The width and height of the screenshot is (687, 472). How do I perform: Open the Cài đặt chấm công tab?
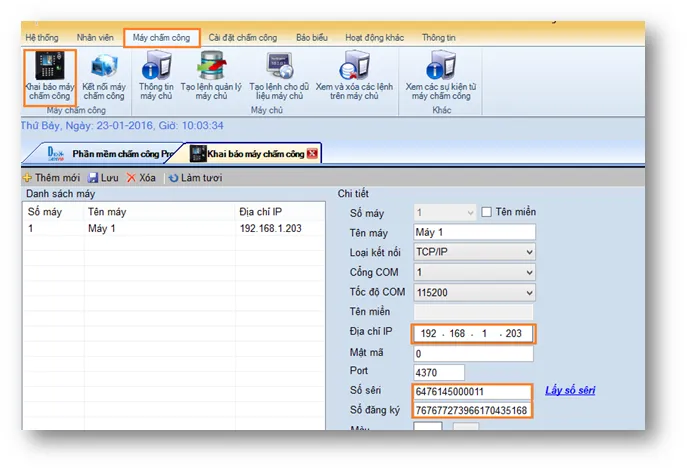243,38
